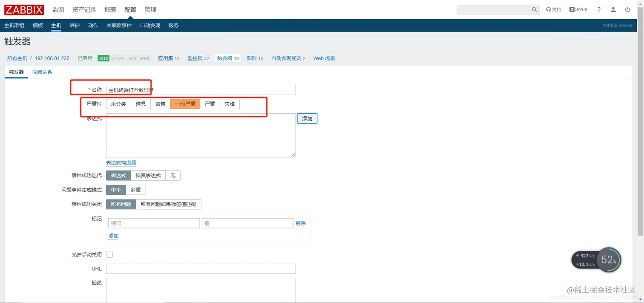The width and height of the screenshot is (644, 303).
Task: Select severity 严重
Action: coord(210,104)
